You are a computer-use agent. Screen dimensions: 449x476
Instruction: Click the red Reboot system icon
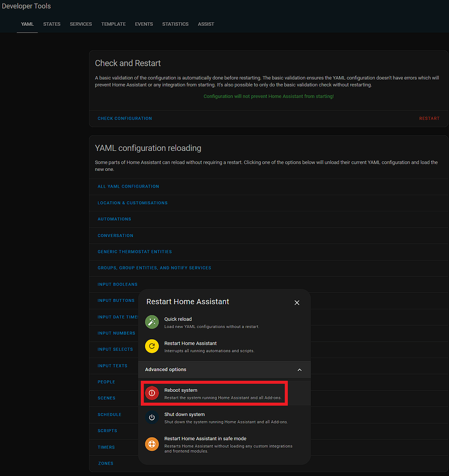(x=152, y=393)
